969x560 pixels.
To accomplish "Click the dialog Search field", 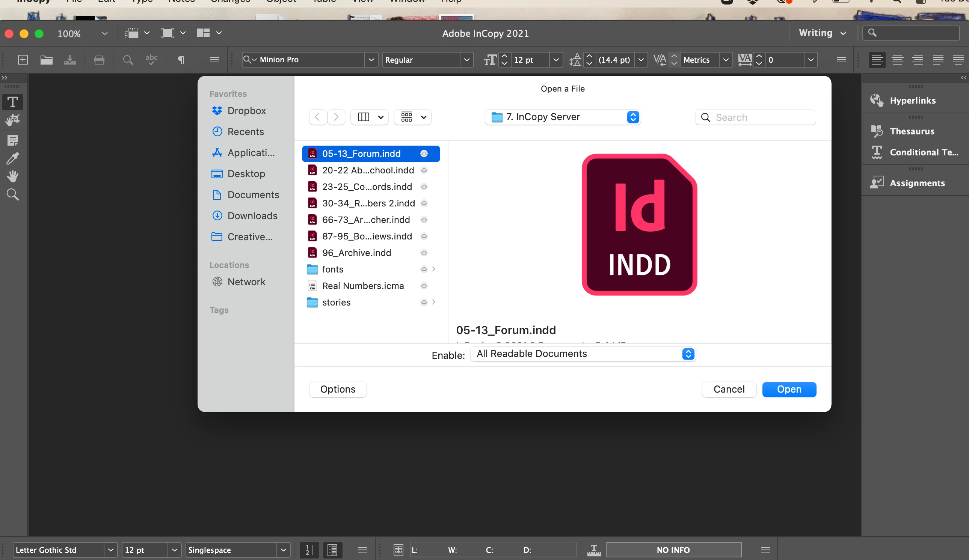I will point(761,117).
